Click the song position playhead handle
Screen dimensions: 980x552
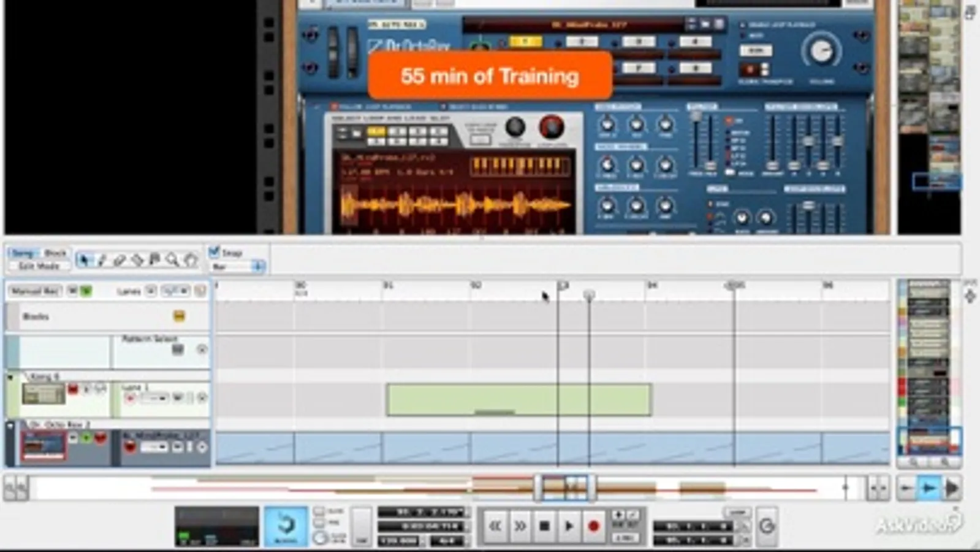[x=589, y=296]
